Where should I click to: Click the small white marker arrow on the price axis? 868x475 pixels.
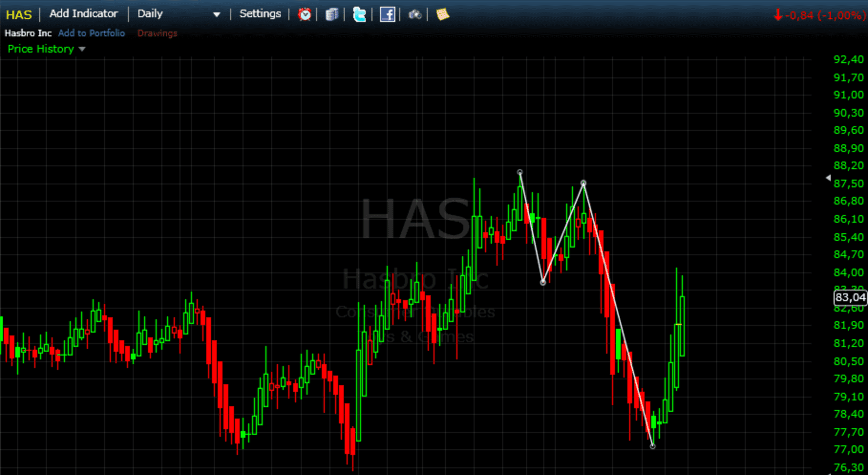click(828, 178)
